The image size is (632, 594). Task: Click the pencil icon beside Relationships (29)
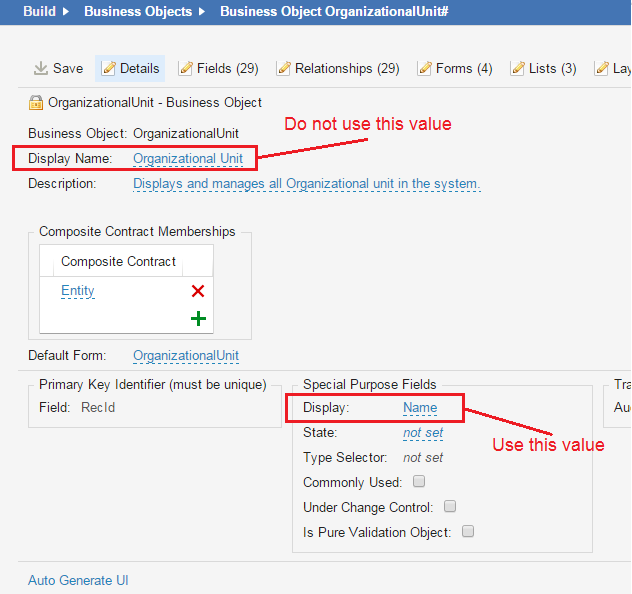[x=284, y=68]
